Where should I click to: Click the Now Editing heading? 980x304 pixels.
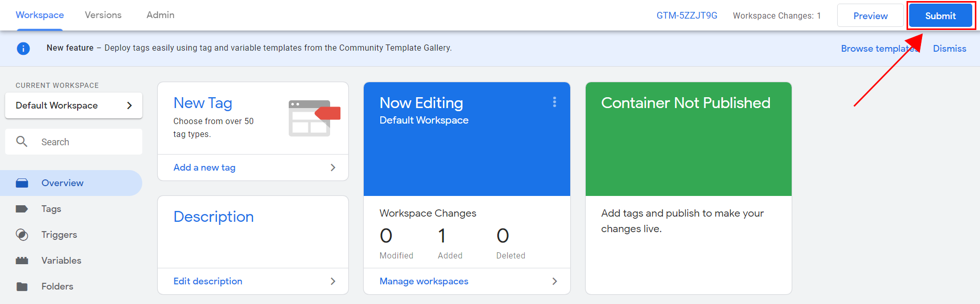click(421, 103)
